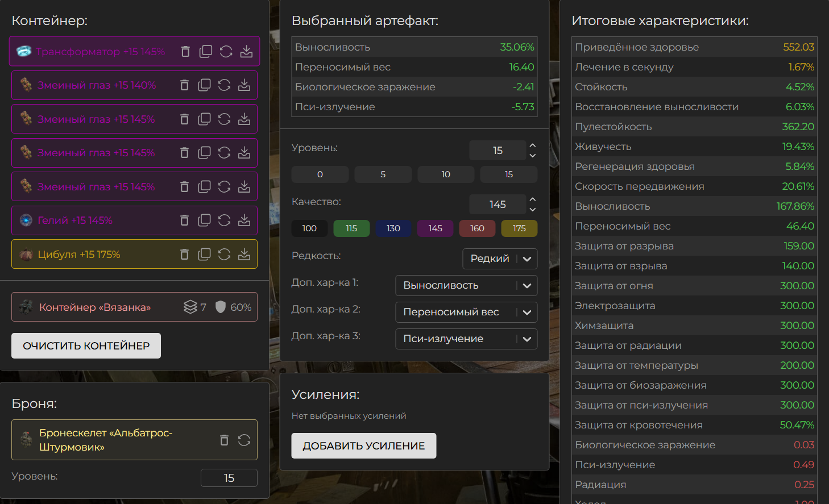Click the ДОБАВИТЬ УСИЛЕНИЕ button
This screenshot has height=504, width=829.
tap(363, 446)
